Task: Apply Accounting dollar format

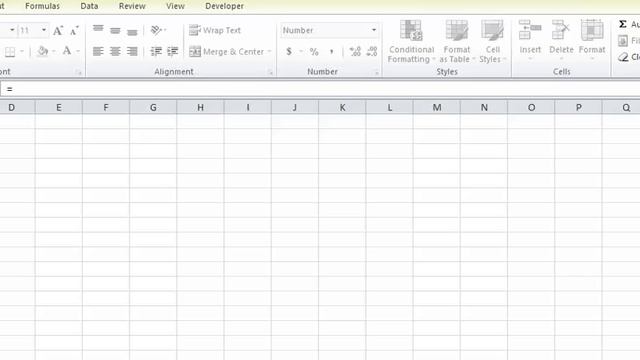Action: click(x=289, y=51)
